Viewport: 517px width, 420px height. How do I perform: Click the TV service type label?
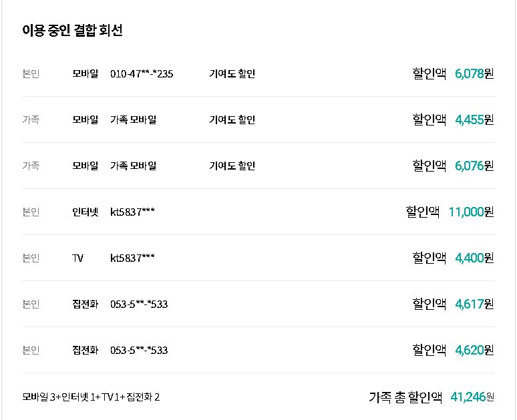78,258
